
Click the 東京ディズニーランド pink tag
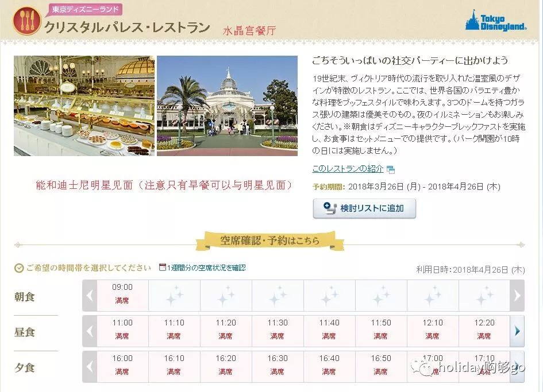85,9
